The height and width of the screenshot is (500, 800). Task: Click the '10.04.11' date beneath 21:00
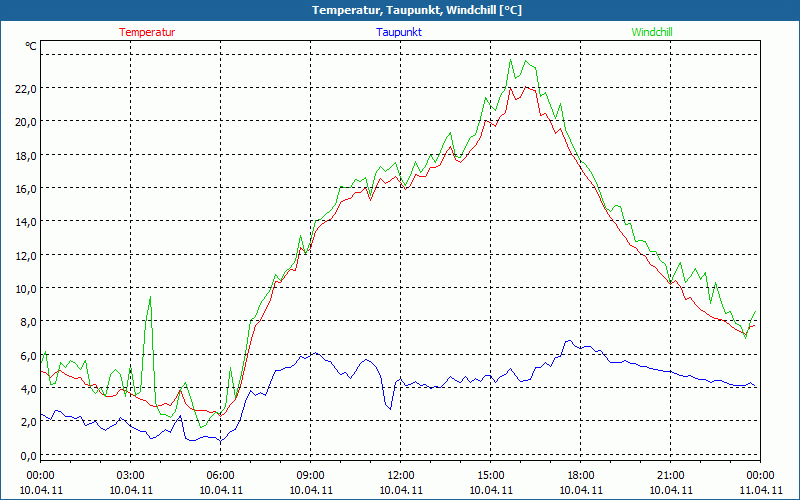click(670, 490)
